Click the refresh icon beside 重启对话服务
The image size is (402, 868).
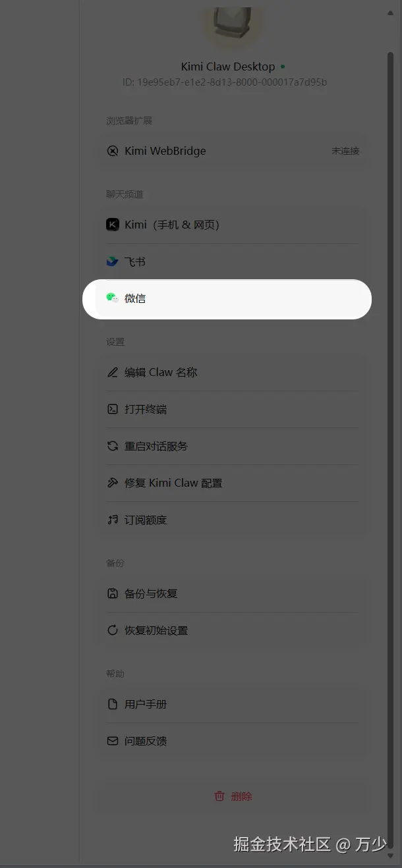113,446
